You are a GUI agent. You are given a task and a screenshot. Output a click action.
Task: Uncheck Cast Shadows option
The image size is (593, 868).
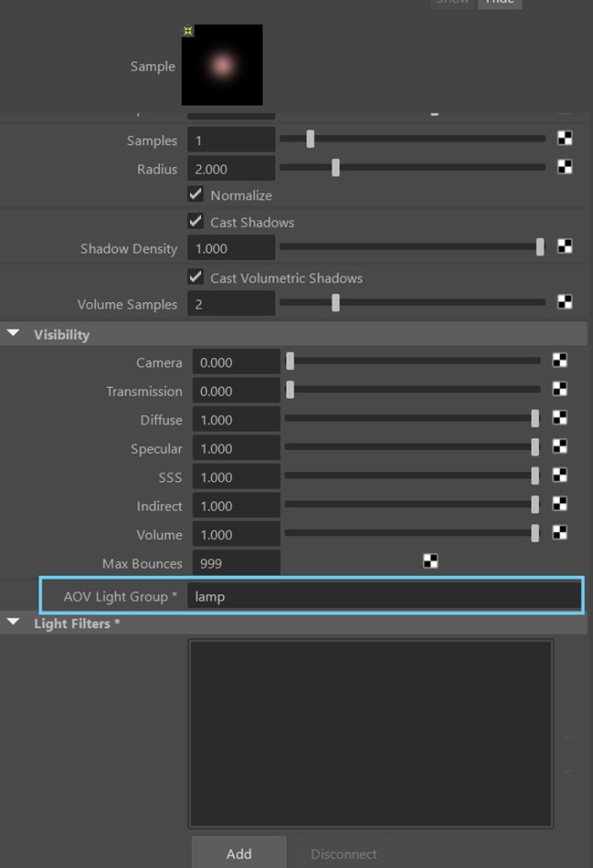(196, 221)
